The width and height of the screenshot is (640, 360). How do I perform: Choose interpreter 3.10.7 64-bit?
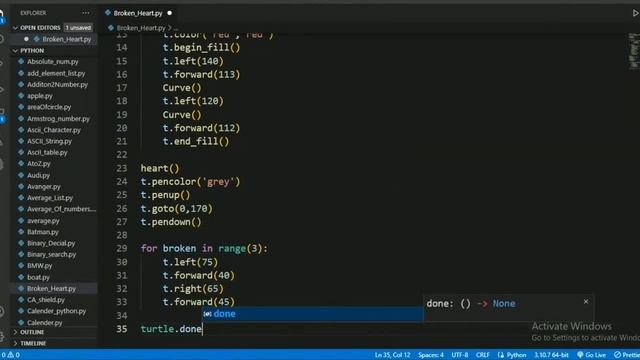pyautogui.click(x=551, y=355)
